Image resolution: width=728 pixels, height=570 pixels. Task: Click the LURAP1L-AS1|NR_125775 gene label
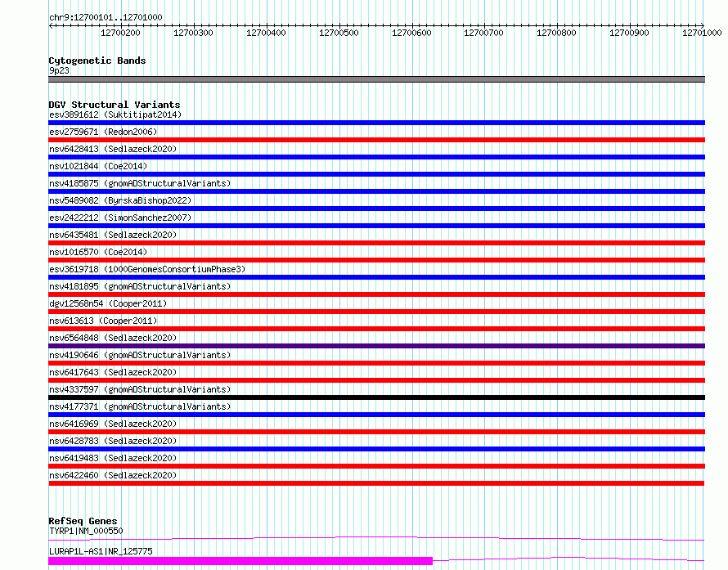[101, 551]
